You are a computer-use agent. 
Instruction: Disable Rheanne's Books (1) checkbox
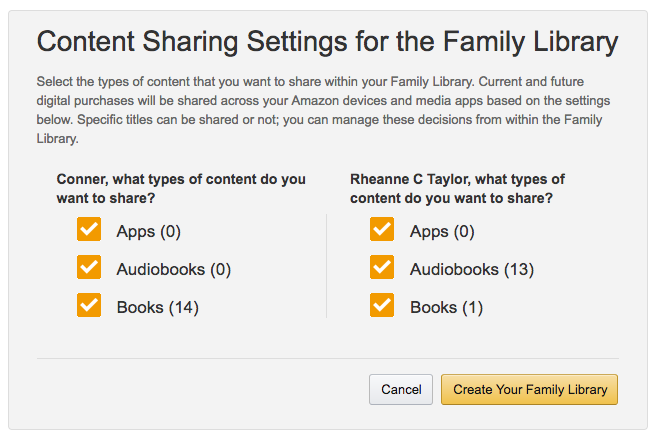point(382,306)
